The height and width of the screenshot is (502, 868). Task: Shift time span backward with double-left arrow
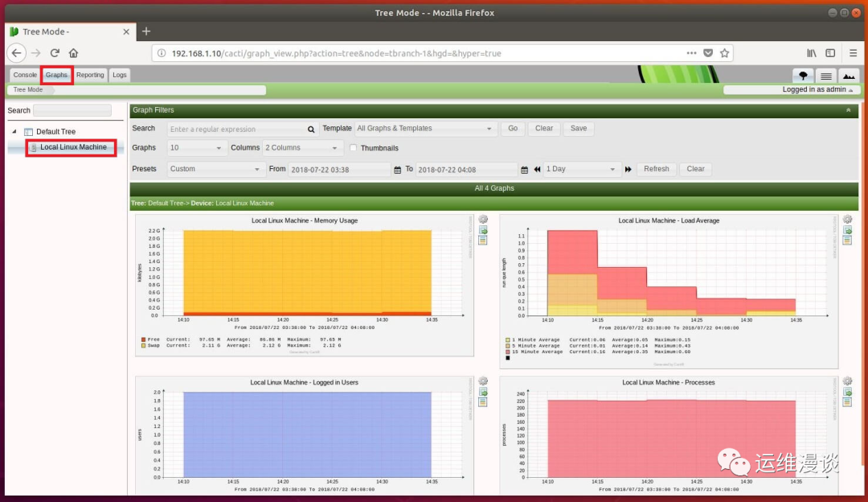click(x=537, y=170)
